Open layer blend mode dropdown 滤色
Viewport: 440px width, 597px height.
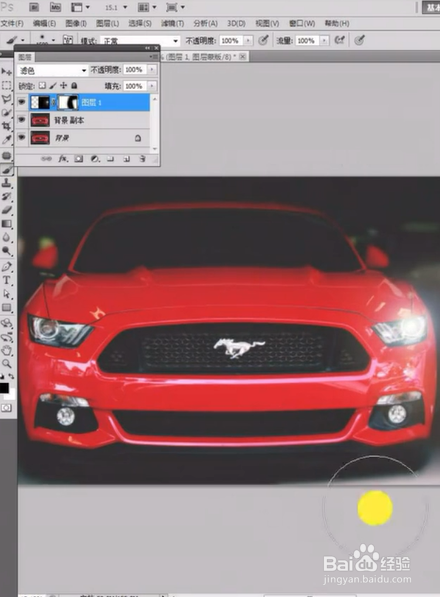coord(53,70)
